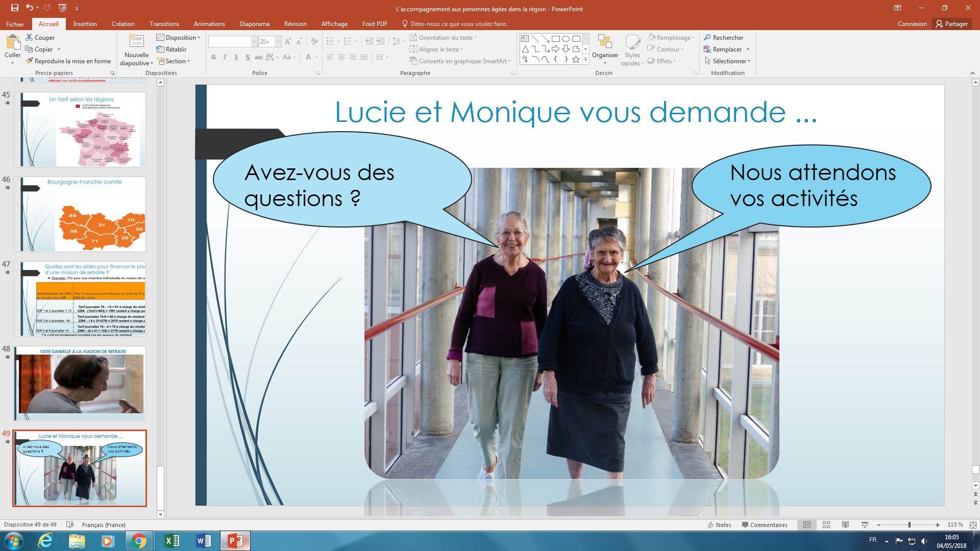The width and height of the screenshot is (980, 551).
Task: Undo the last action
Action: click(x=30, y=8)
